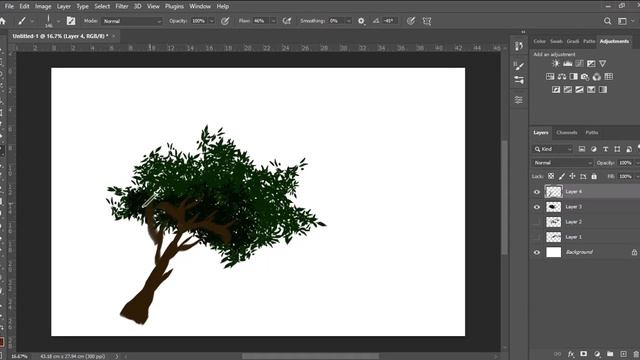Expand the Smoothing slider arrow

[348, 21]
